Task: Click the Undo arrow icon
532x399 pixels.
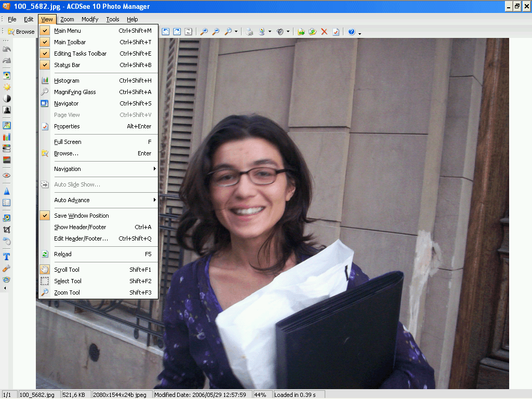Action: pyautogui.click(x=6, y=48)
